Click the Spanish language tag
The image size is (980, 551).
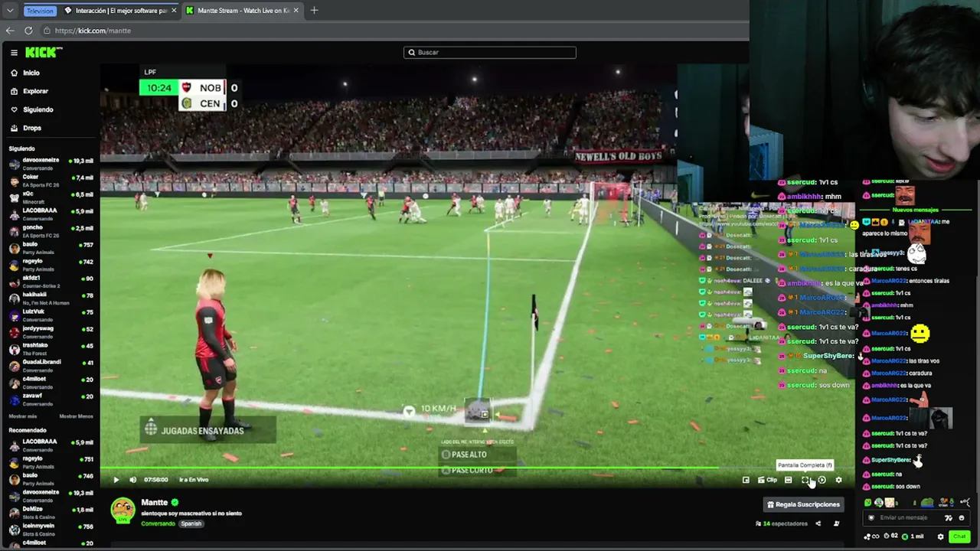(191, 523)
